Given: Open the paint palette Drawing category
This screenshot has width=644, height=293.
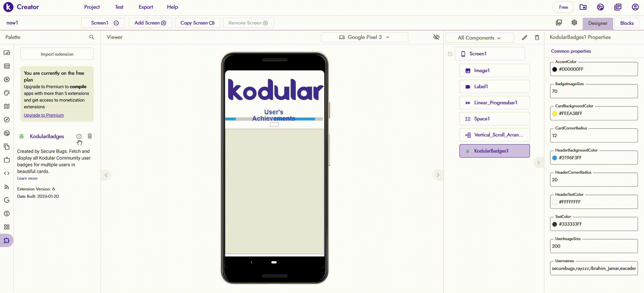Looking at the screenshot, I should coord(7,93).
